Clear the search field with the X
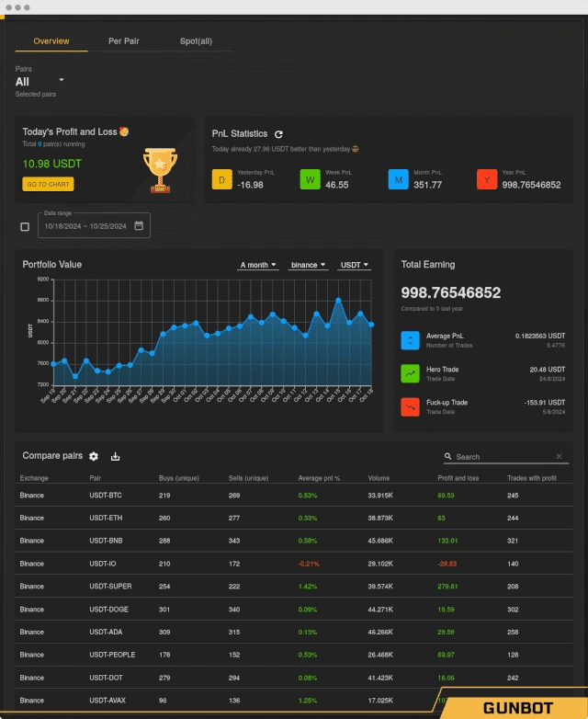 (x=559, y=456)
